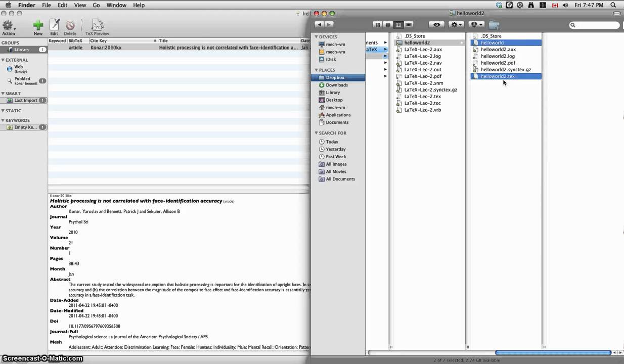Screen dimensions: 624x364
Task: Open Finder gear action dropdown
Action: tap(456, 25)
